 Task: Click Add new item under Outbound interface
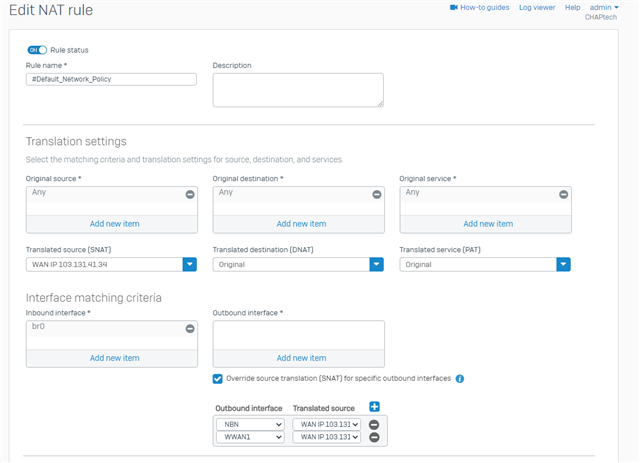[x=301, y=358]
